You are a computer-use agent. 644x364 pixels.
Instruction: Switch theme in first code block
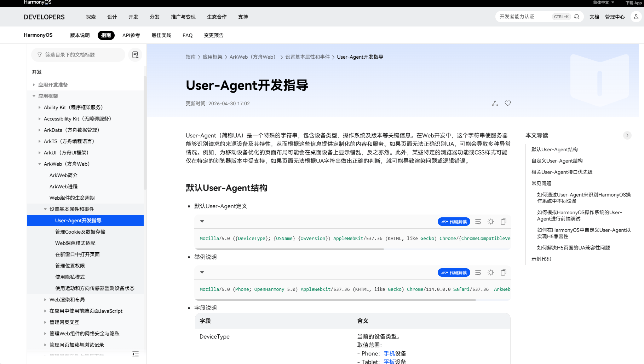coord(491,222)
